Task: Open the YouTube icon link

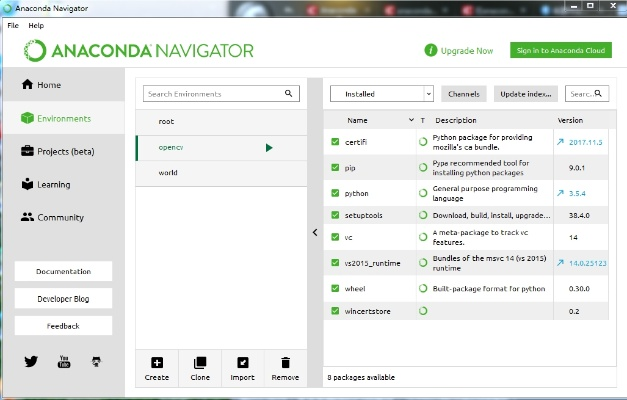Action: (64, 361)
